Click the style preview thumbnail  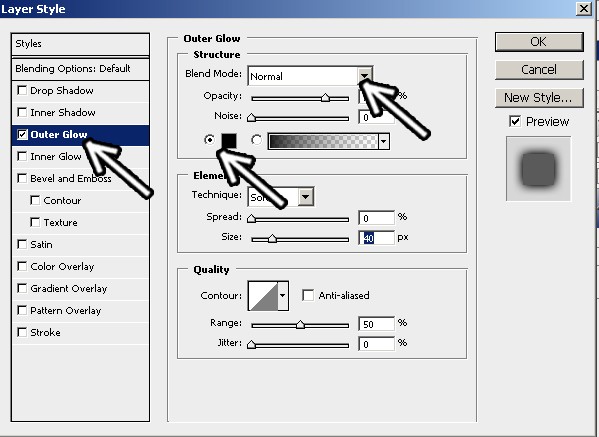538,168
